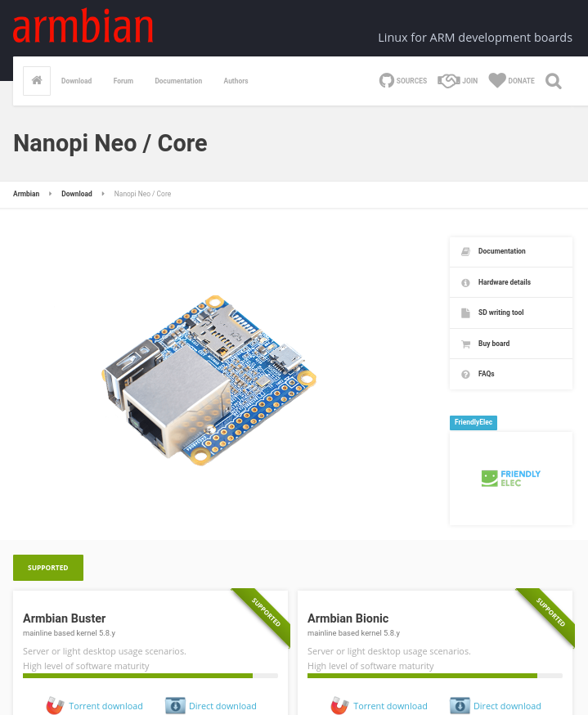Start Armbian Bionic Torrent download
Viewport: 588px width, 715px height.
pos(390,706)
